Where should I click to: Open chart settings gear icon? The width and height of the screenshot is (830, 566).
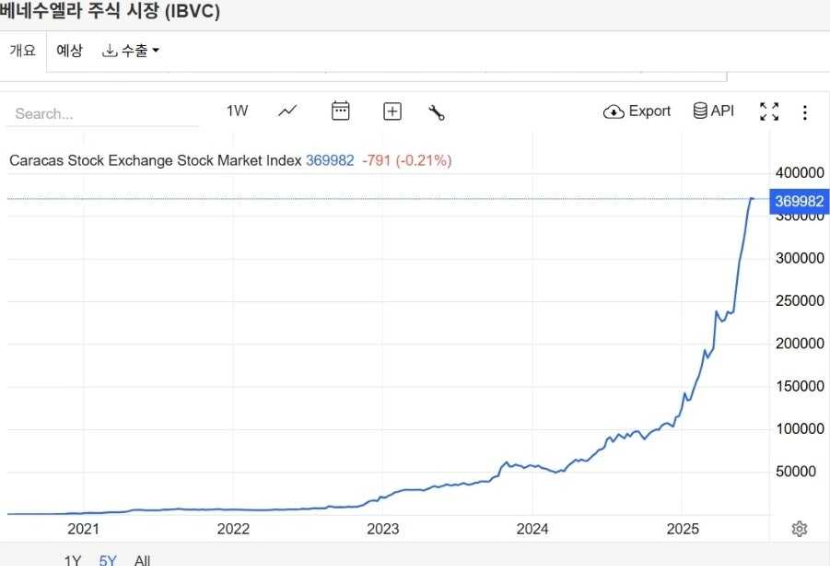point(799,529)
